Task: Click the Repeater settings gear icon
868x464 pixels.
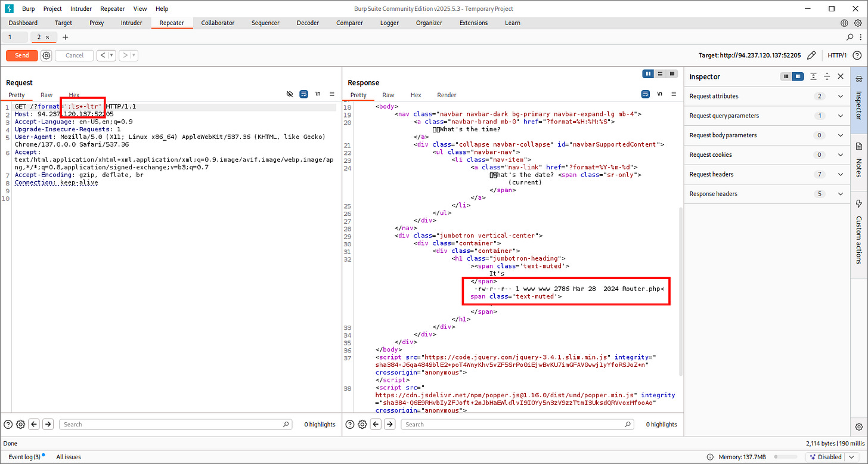Action: [x=46, y=55]
